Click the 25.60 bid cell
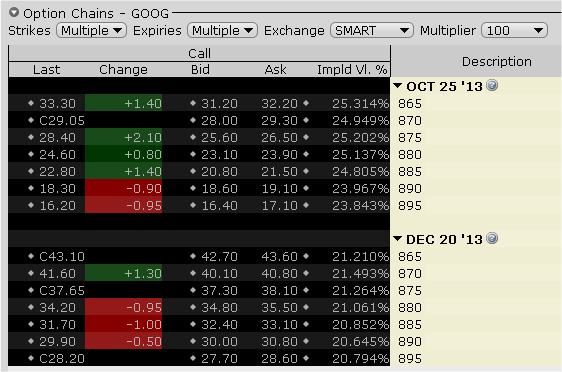This screenshot has height=372, width=562. point(219,138)
